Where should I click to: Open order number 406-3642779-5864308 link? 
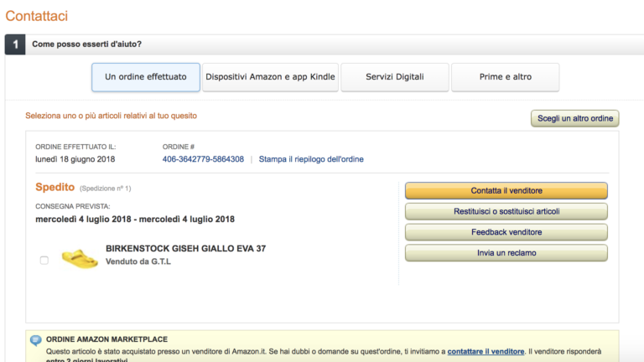tap(203, 159)
